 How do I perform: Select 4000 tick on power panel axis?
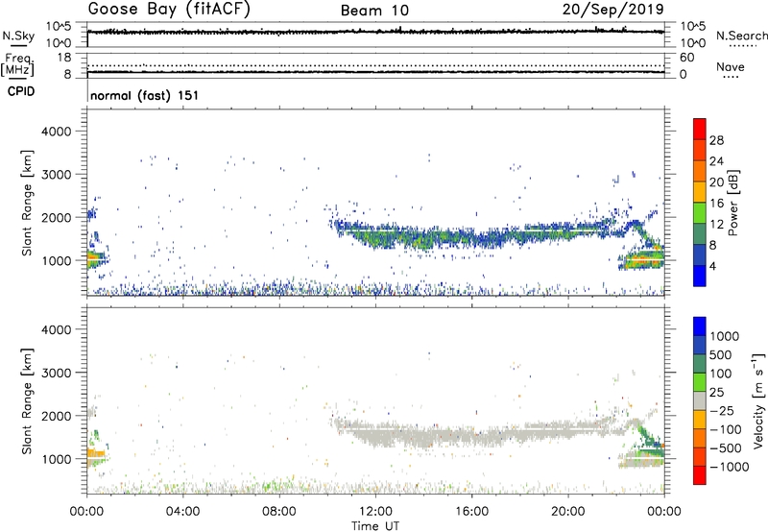coord(57,132)
